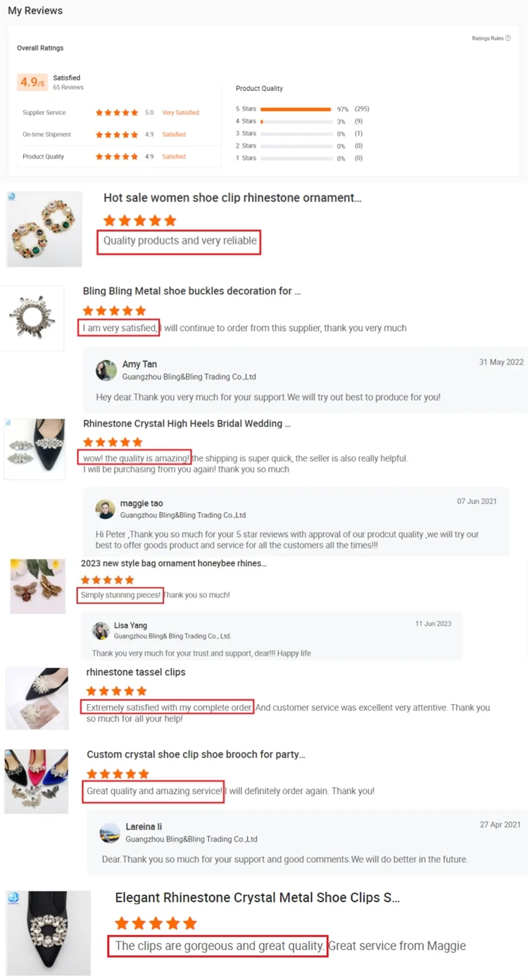Click the Ratings Rules help icon
The height and width of the screenshot is (980, 528).
coord(508,39)
